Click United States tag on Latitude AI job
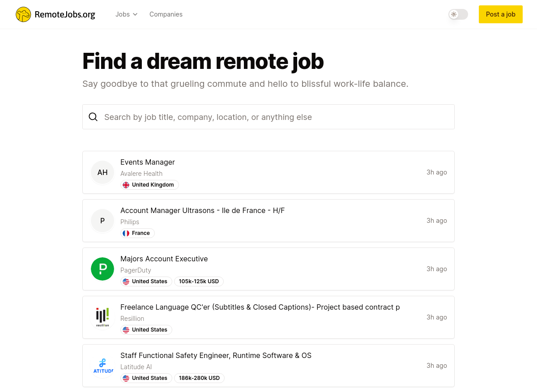 pos(146,378)
